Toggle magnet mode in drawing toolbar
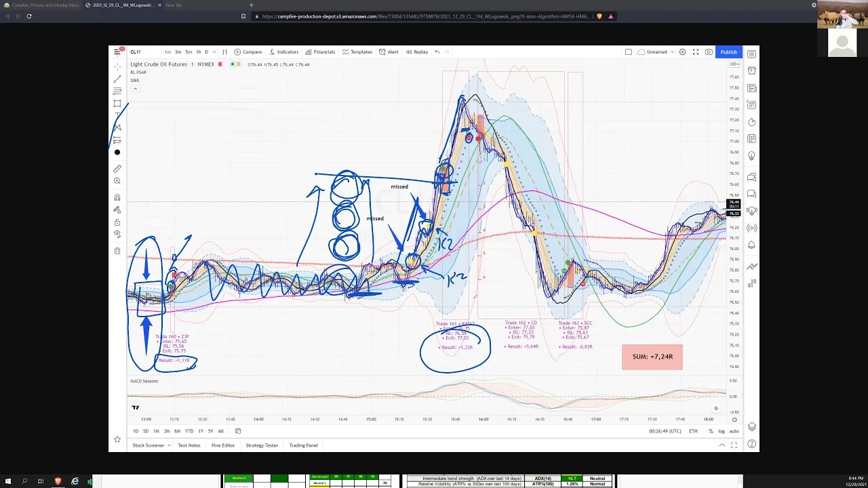This screenshot has height=488, width=868. point(117,197)
